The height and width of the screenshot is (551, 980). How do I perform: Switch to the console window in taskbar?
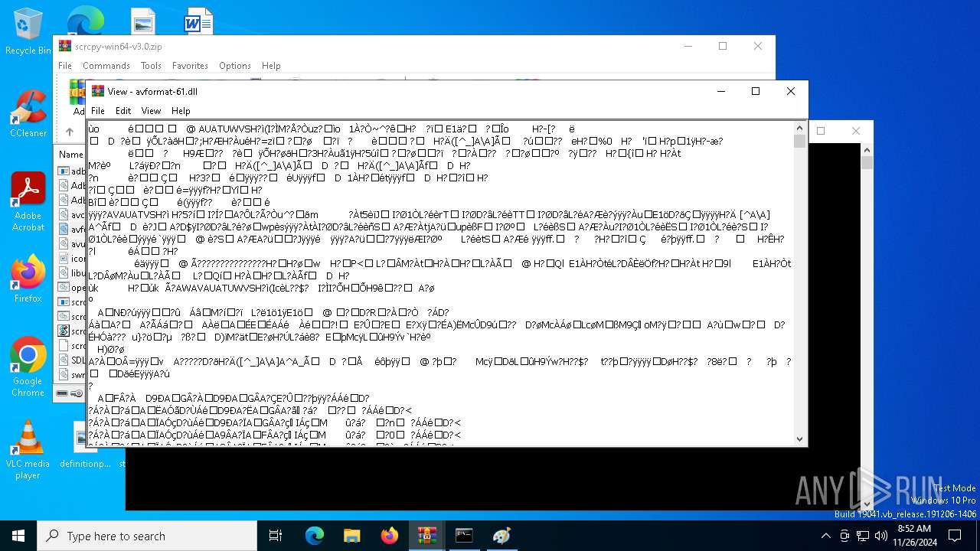point(464,536)
